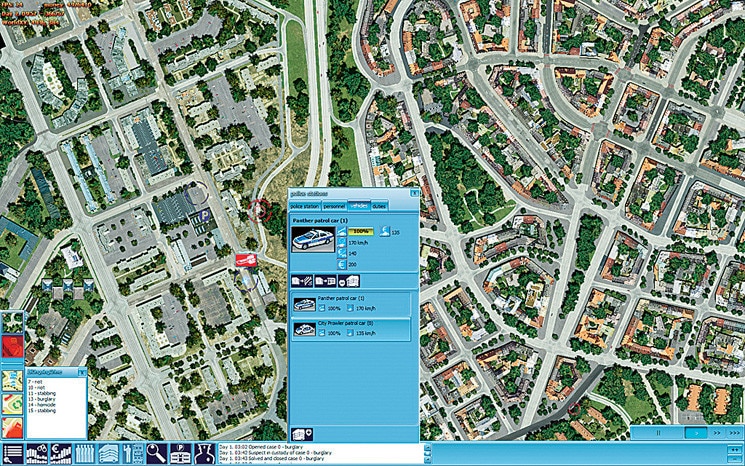
Task: Switch to the personnel tab
Action: tap(333, 205)
